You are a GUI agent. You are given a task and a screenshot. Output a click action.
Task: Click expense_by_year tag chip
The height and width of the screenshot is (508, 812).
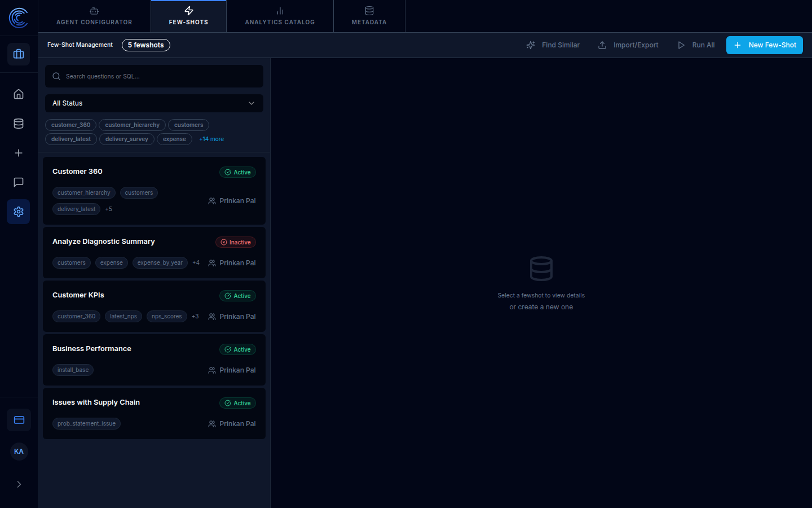click(x=160, y=263)
